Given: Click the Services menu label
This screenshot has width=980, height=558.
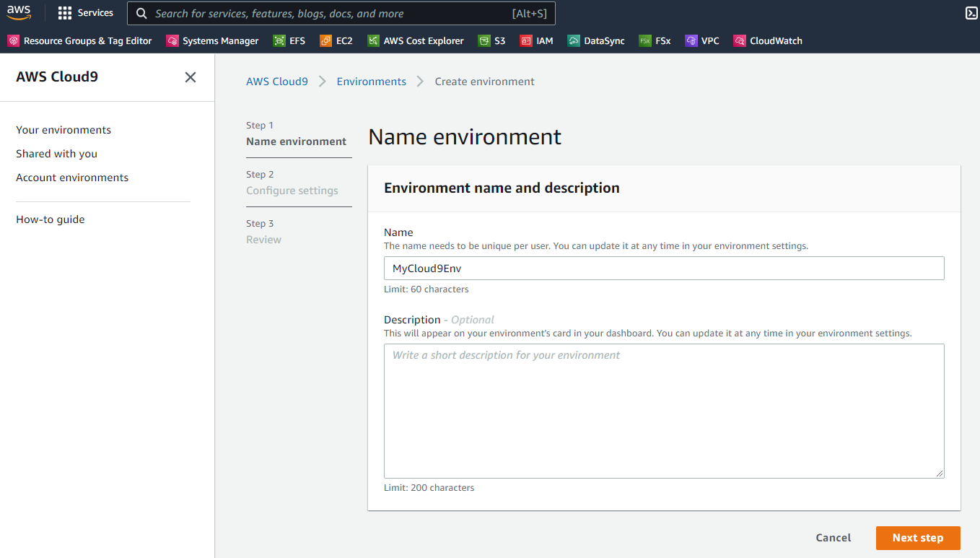Looking at the screenshot, I should point(95,13).
